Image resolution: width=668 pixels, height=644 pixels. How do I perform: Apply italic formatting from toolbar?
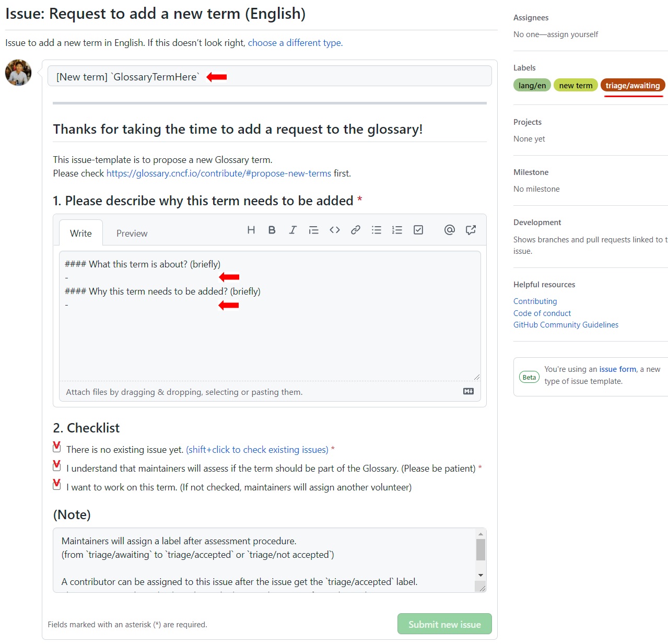click(x=292, y=230)
